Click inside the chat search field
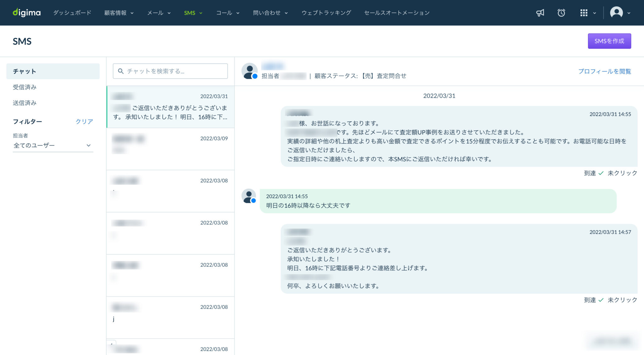 (170, 71)
